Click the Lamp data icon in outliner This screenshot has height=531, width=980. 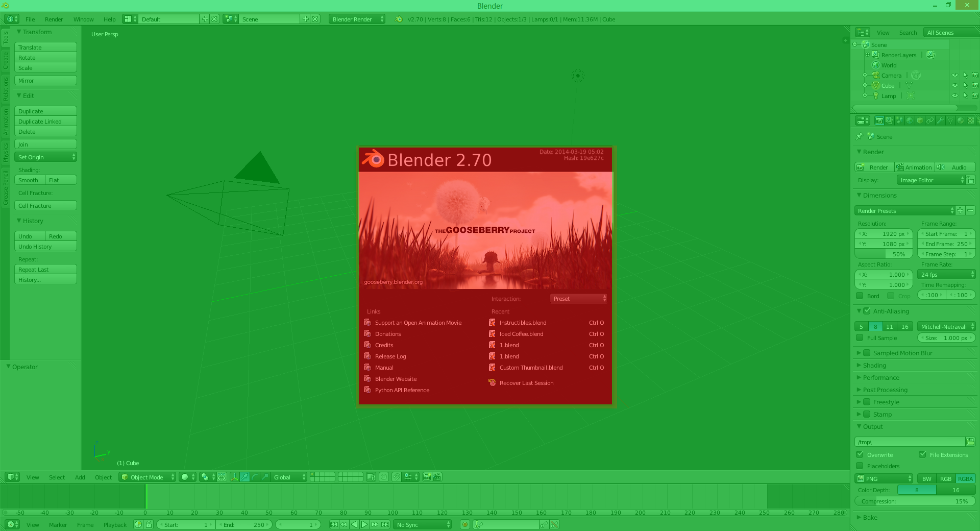[911, 95]
